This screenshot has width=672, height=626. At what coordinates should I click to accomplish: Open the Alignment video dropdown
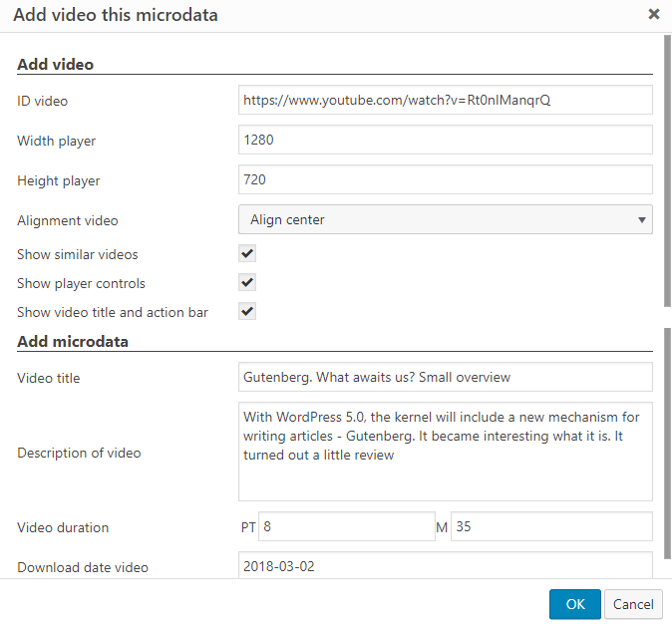[446, 219]
